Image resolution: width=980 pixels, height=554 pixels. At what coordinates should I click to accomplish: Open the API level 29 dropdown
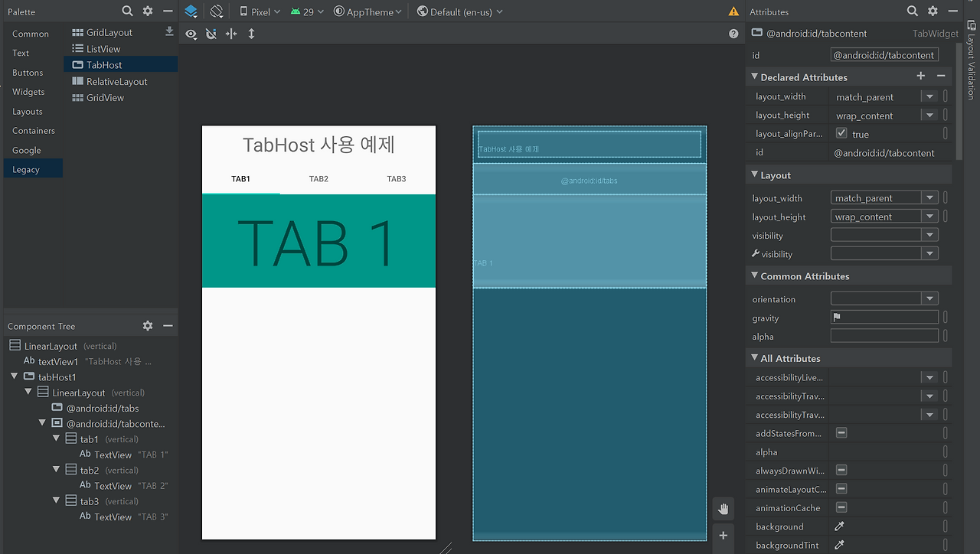click(x=306, y=11)
